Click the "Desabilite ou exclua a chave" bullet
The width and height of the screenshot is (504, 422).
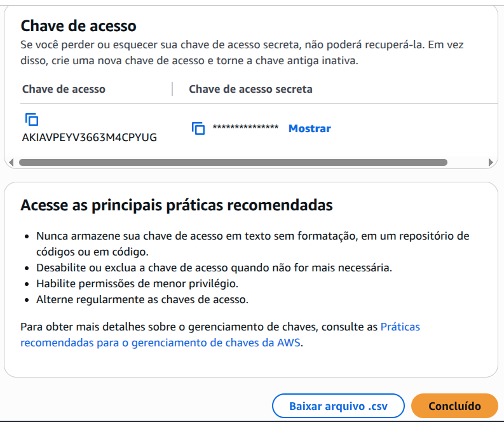(214, 268)
